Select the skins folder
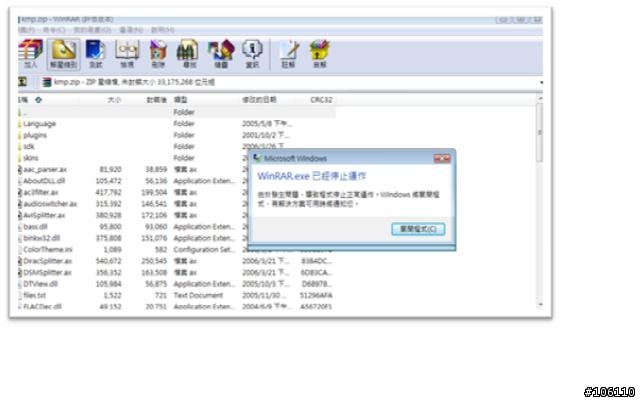The width and height of the screenshot is (640, 400). click(x=31, y=158)
